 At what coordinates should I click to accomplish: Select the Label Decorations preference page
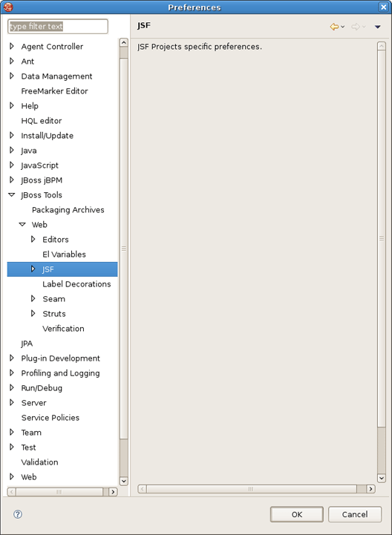[x=76, y=284]
